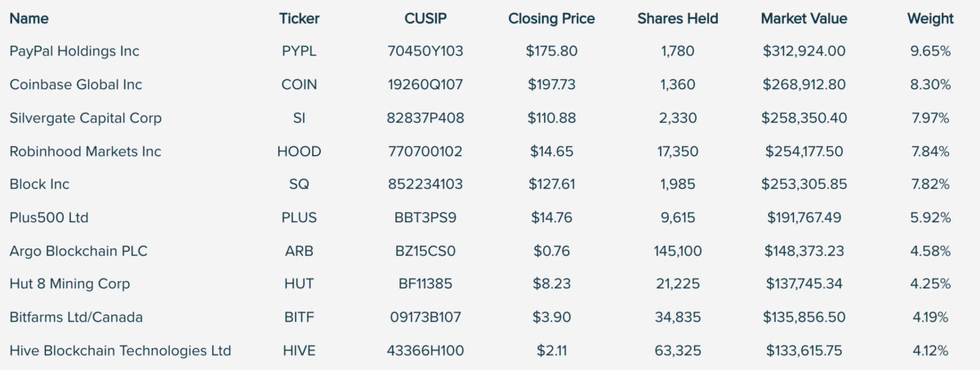Sort by Market Value header
The image size is (980, 370).
pyautogui.click(x=804, y=18)
